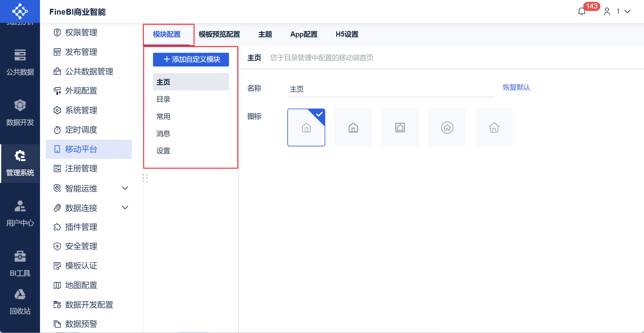Select the second home icon style
644x333 pixels.
(353, 127)
